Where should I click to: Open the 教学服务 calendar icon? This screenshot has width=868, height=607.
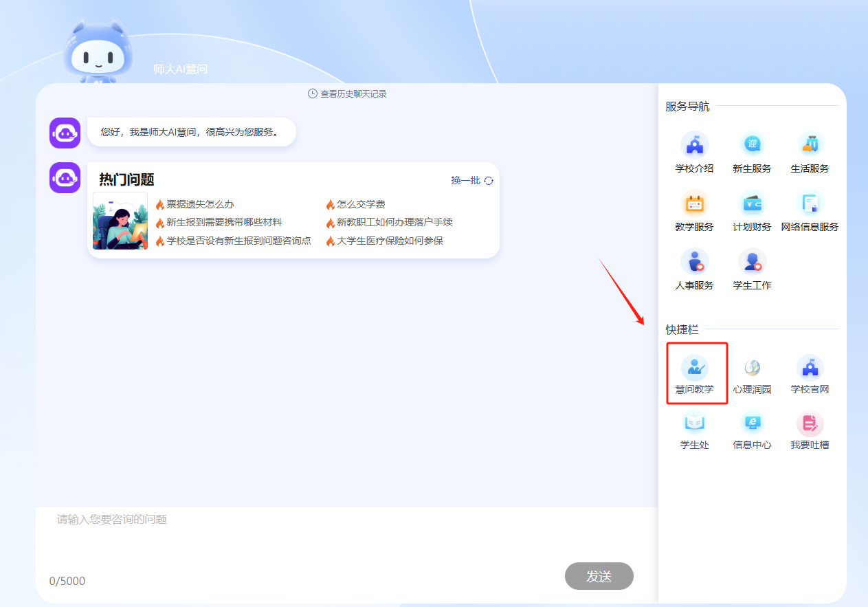[x=694, y=203]
